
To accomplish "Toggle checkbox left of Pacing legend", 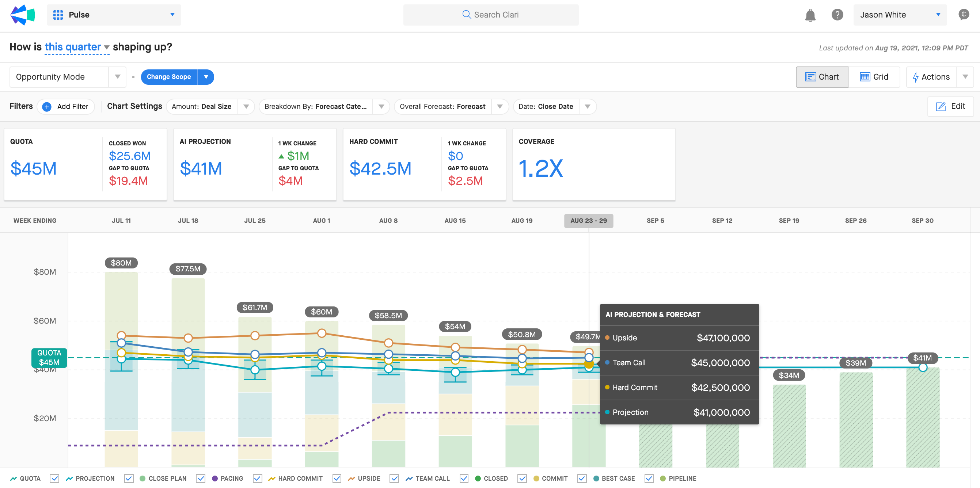I will (201, 479).
